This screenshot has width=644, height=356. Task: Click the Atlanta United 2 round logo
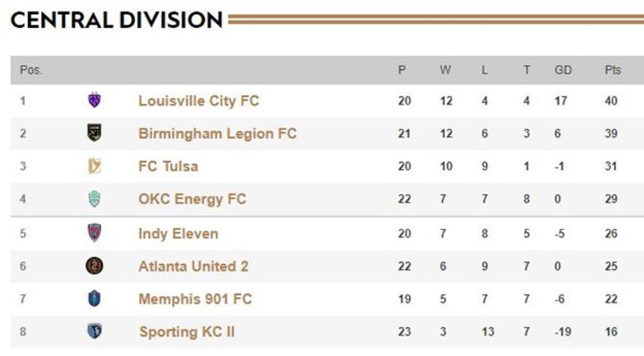point(94,266)
